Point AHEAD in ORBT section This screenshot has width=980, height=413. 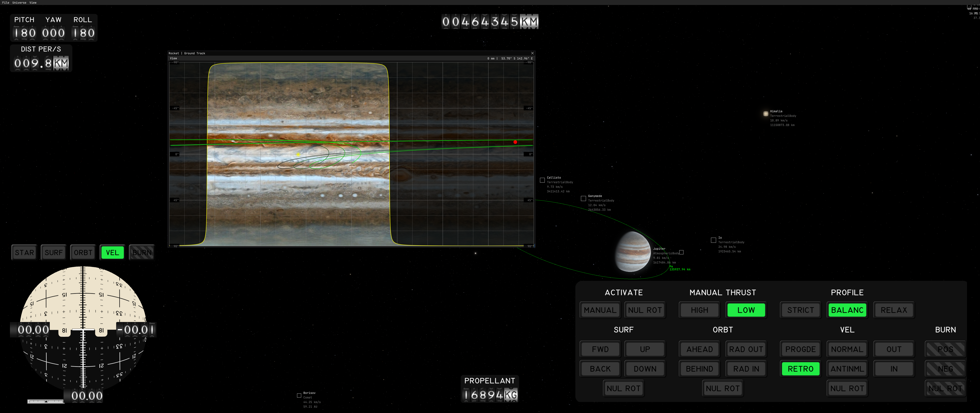point(700,349)
